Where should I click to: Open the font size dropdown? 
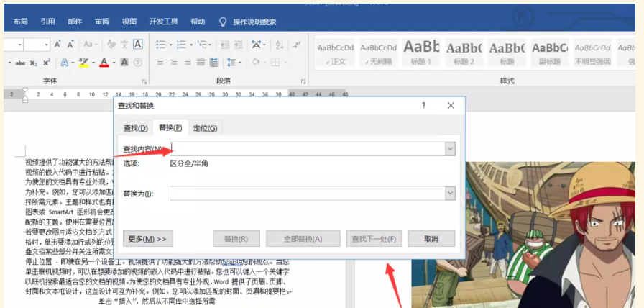click(47, 45)
